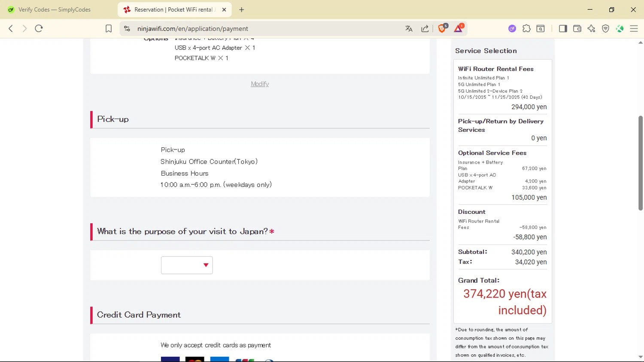
Task: Click the page vertical scrollbar thumb
Action: pyautogui.click(x=641, y=163)
